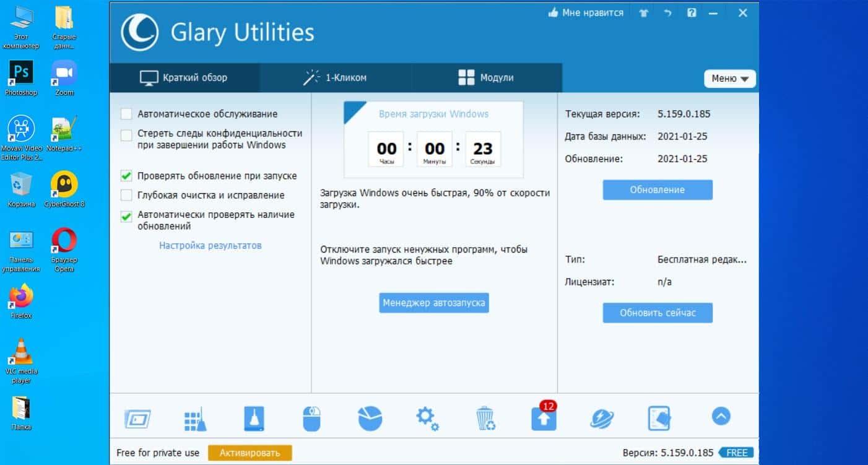Image resolution: width=868 pixels, height=465 pixels.
Task: Select the Старые данные folder on the desktop
Action: click(64, 28)
